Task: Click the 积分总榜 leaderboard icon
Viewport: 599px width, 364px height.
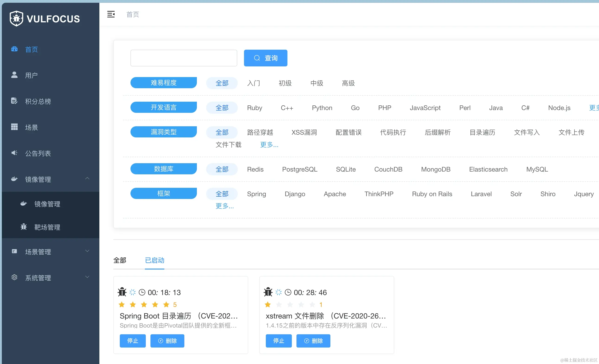Action: [14, 101]
